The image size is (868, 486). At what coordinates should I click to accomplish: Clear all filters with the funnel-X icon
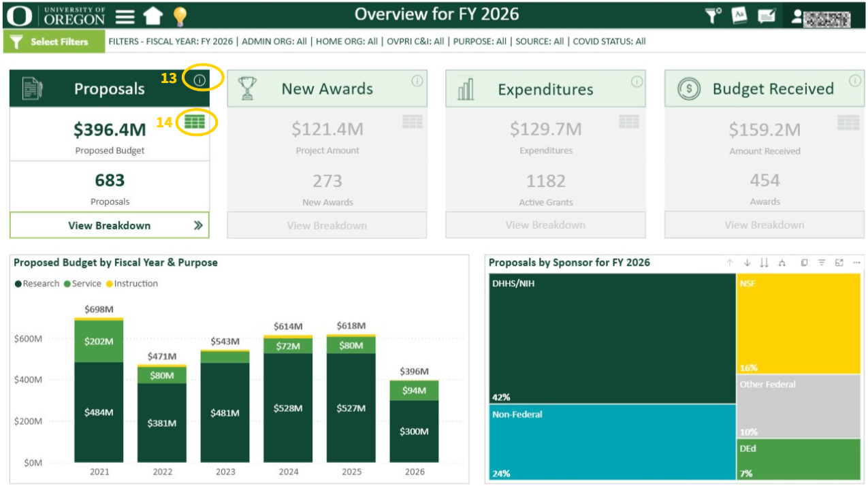713,16
